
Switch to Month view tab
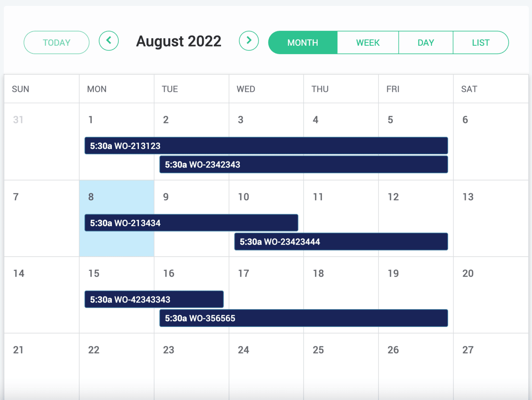tap(303, 43)
